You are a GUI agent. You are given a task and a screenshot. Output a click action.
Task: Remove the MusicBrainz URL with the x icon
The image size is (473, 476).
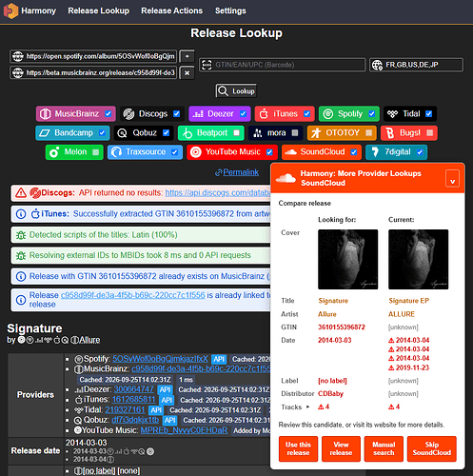(187, 73)
